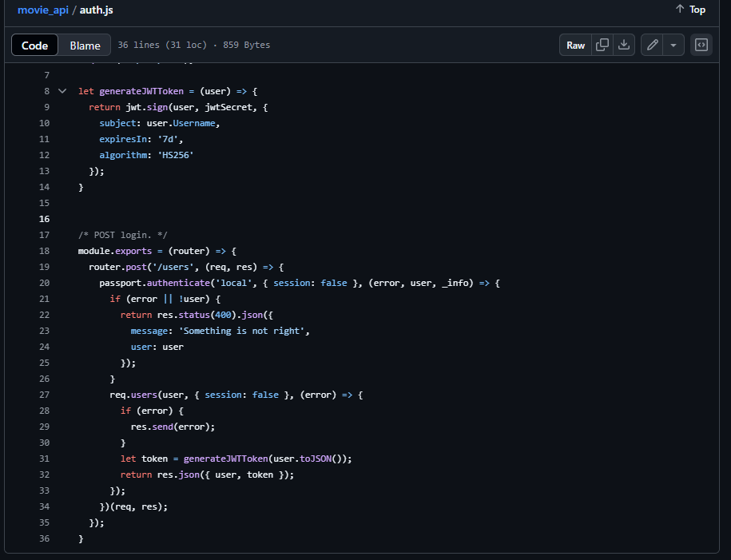Click the '/users' route string

click(173, 267)
